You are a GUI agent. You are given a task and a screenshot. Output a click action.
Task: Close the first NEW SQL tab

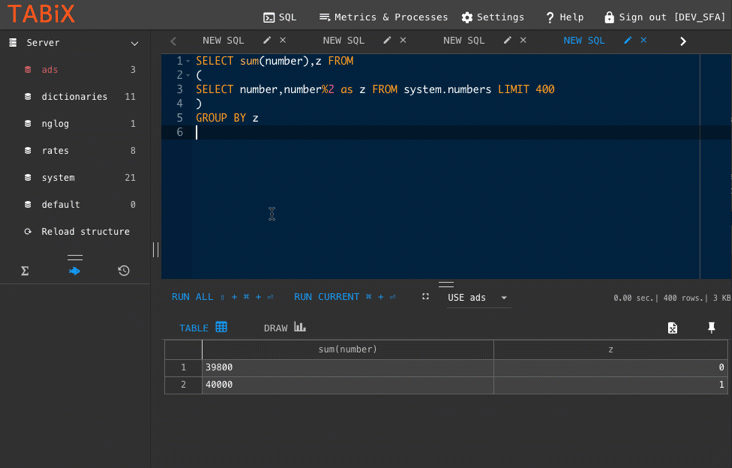(x=283, y=41)
